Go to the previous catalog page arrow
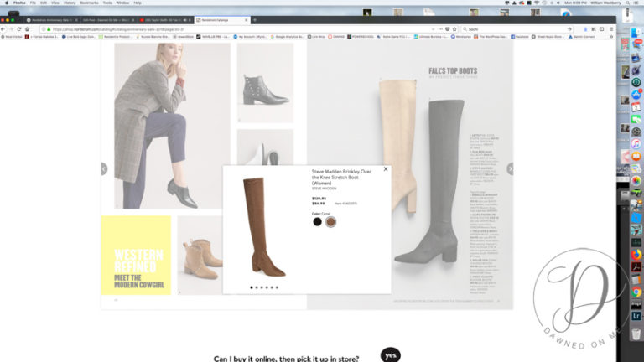This screenshot has height=362, width=644. point(104,168)
